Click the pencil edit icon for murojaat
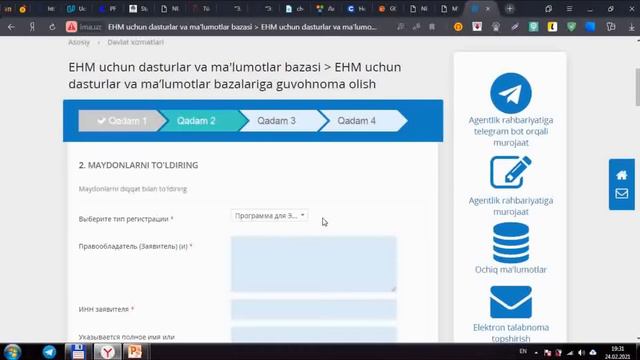 point(511,172)
